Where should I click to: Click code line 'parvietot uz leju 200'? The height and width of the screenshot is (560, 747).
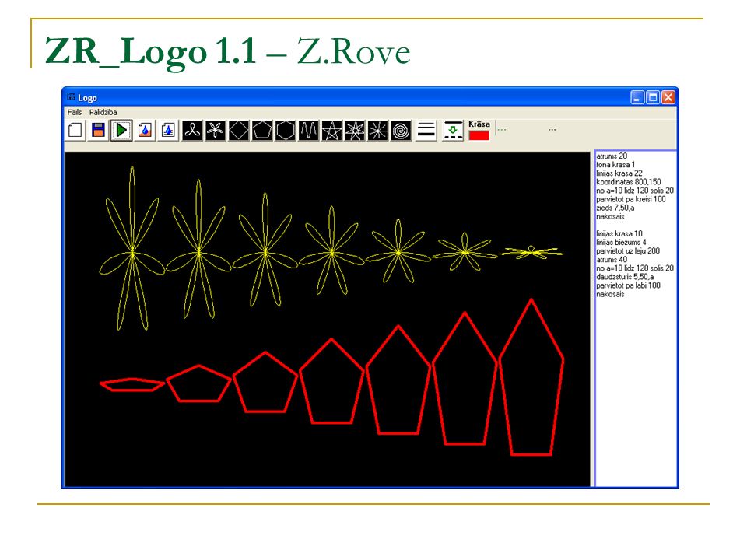click(628, 250)
